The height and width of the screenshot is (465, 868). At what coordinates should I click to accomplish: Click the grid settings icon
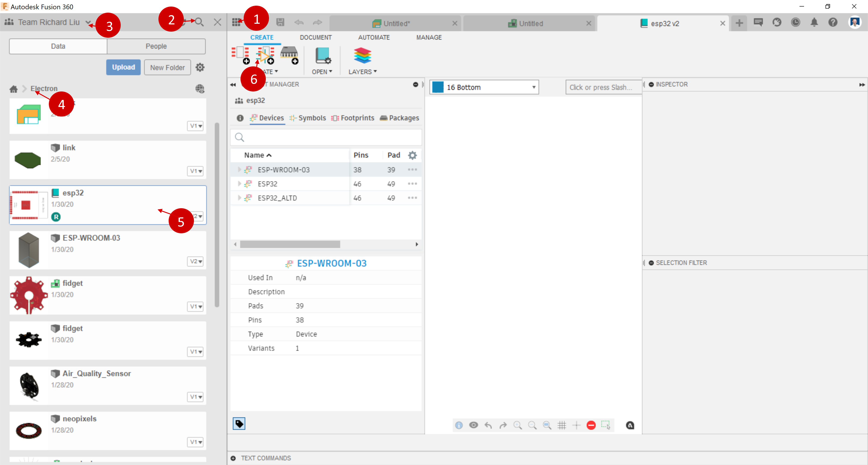pos(562,425)
